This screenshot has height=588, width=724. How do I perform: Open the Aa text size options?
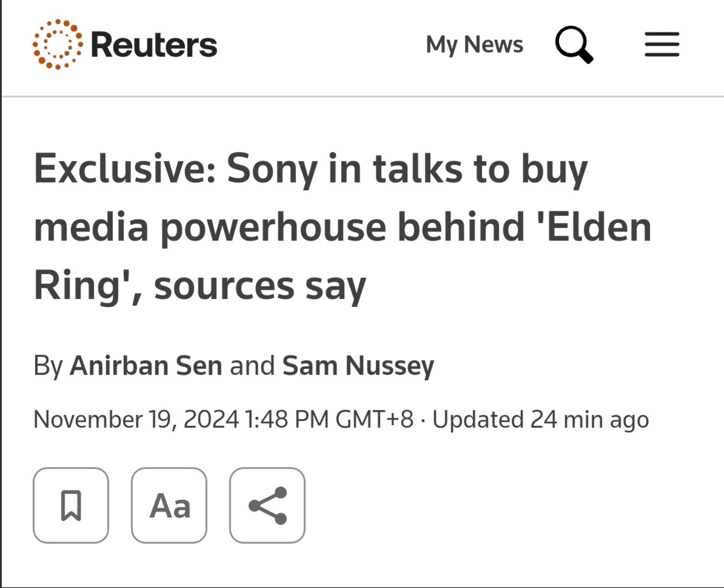pyautogui.click(x=169, y=505)
